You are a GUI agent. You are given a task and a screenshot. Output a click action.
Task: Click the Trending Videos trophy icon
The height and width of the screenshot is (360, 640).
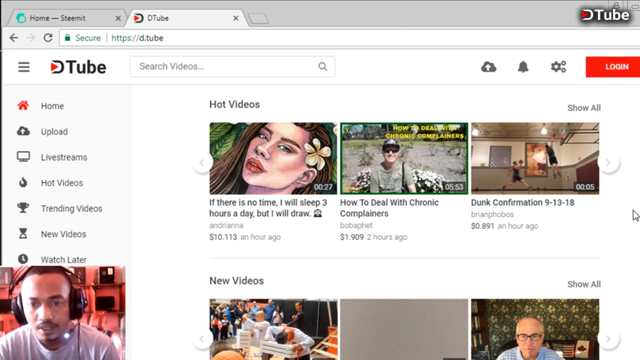point(23,208)
